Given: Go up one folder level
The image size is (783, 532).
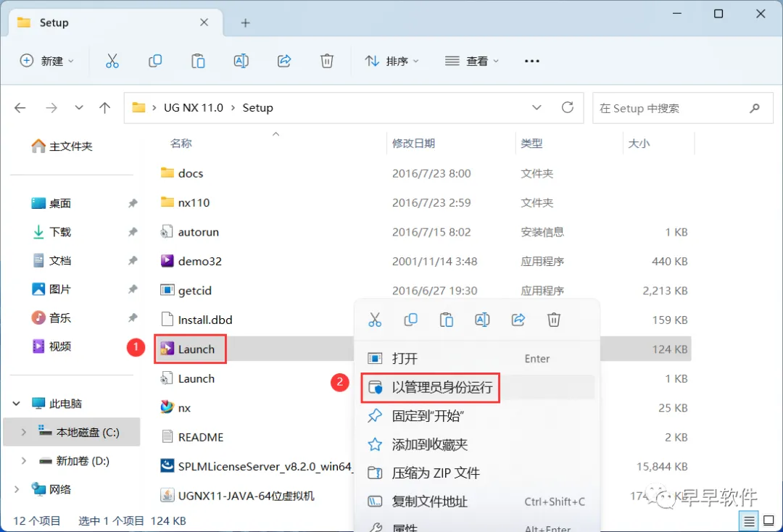Looking at the screenshot, I should (105, 108).
